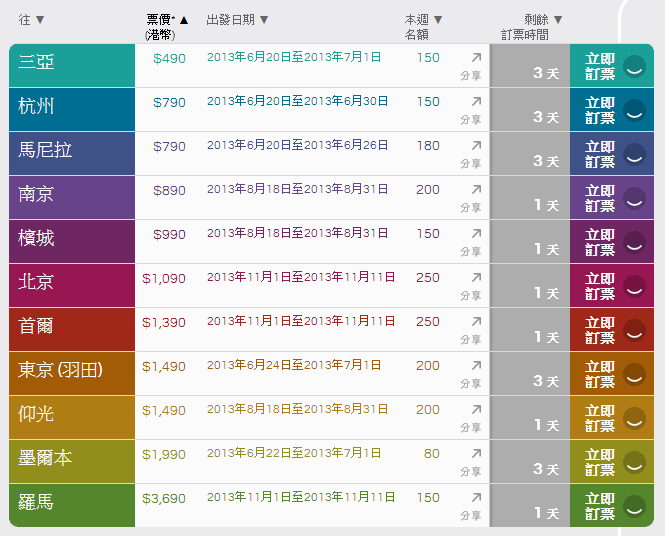Select the 三亞 destination label
This screenshot has height=536, width=665.
[37, 62]
